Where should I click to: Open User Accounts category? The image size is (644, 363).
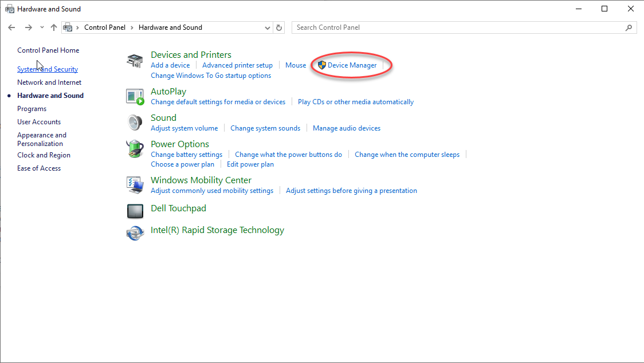pos(39,122)
